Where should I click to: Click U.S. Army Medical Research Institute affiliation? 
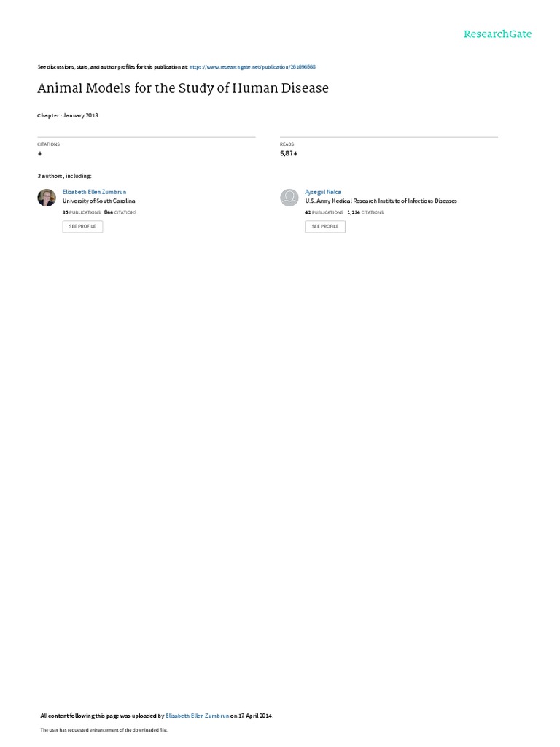(381, 201)
